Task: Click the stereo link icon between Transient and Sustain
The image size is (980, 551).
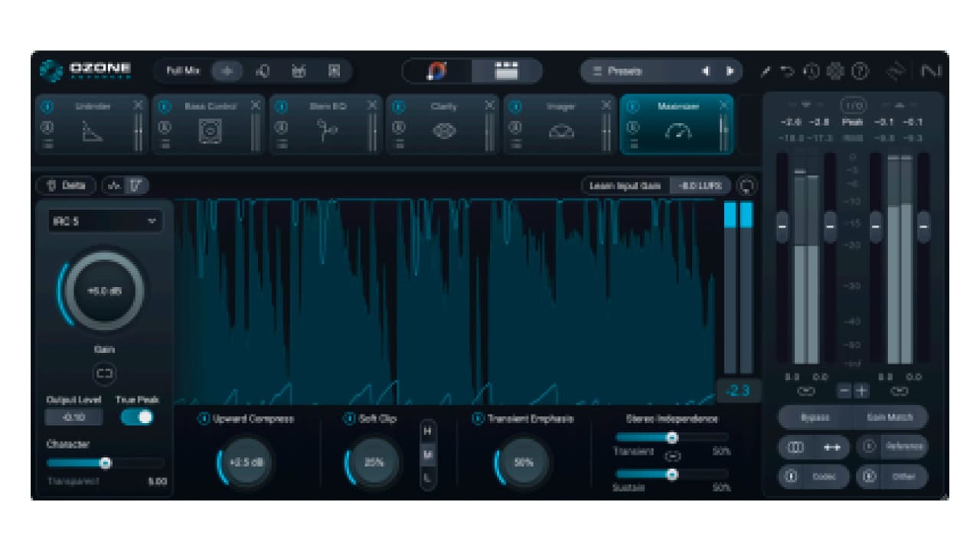Action: (671, 456)
